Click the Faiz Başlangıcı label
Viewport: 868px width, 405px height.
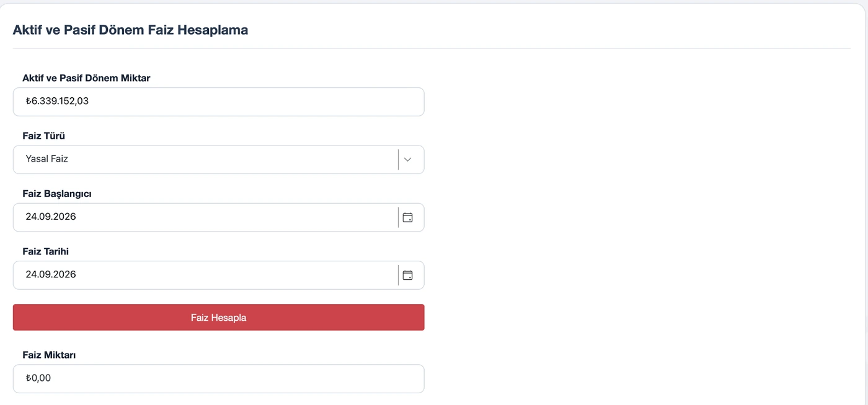pos(57,194)
